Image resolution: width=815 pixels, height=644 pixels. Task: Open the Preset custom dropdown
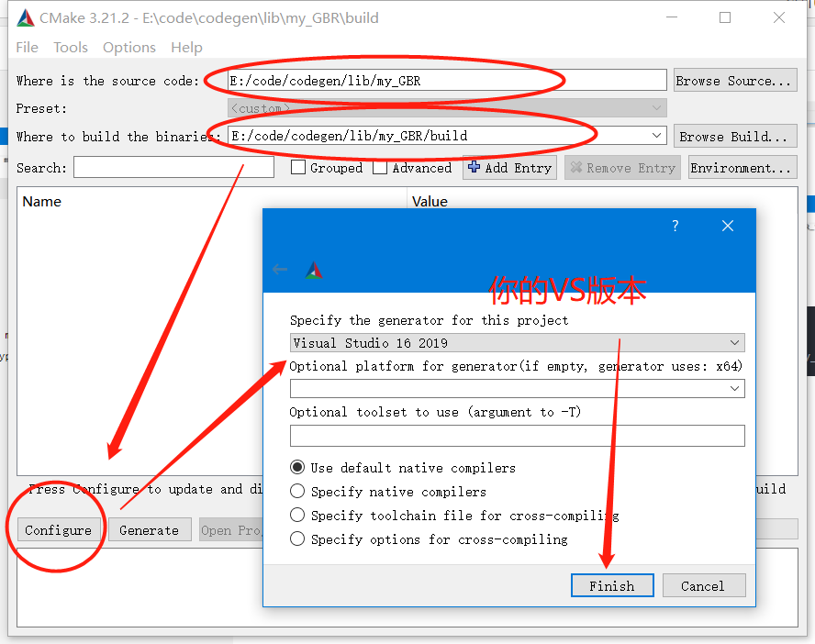(656, 107)
